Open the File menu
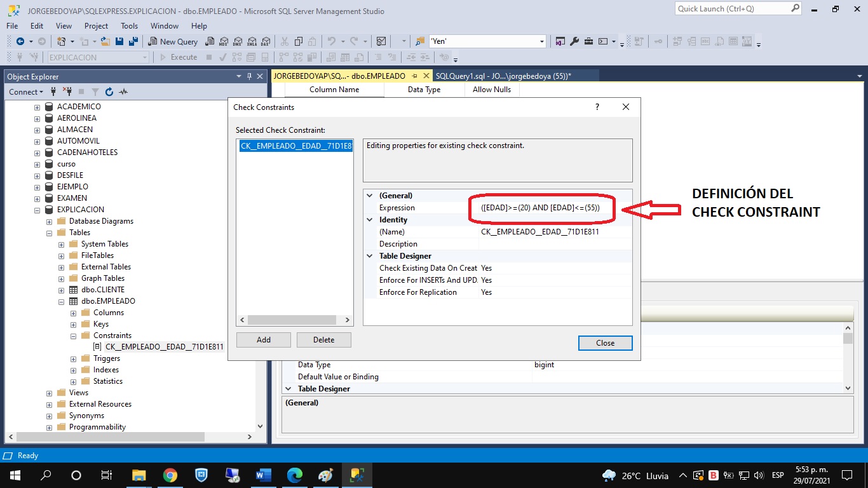868x488 pixels. coord(12,26)
